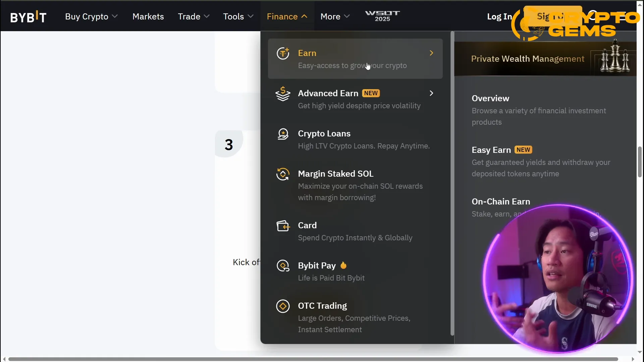This screenshot has height=362, width=644.
Task: Click the Easy Earn NEW badge
Action: [x=523, y=150]
